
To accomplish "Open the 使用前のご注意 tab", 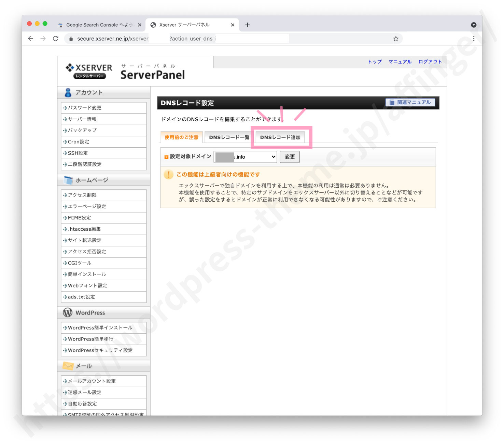I will tap(181, 137).
